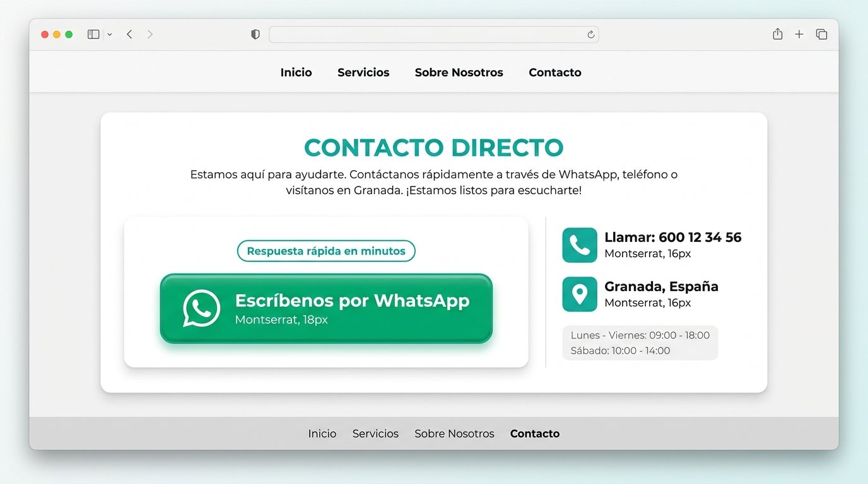Focus the browser address bar
This screenshot has width=868, height=484.
click(433, 35)
